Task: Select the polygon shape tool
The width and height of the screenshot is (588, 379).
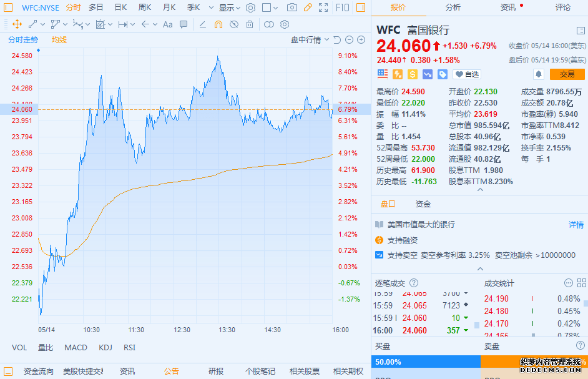Action: (55, 25)
